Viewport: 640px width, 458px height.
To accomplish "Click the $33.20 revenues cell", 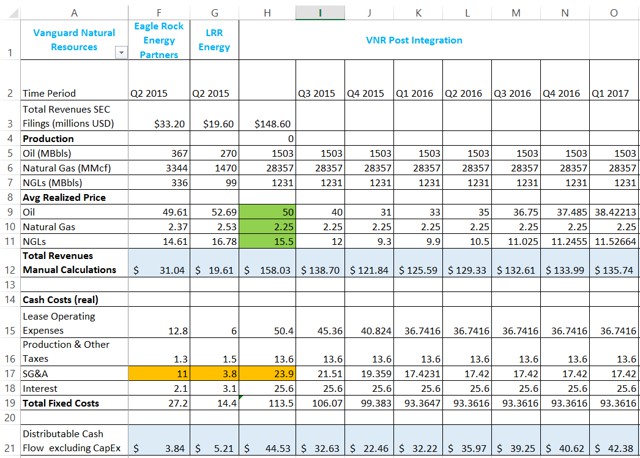I will pos(159,116).
